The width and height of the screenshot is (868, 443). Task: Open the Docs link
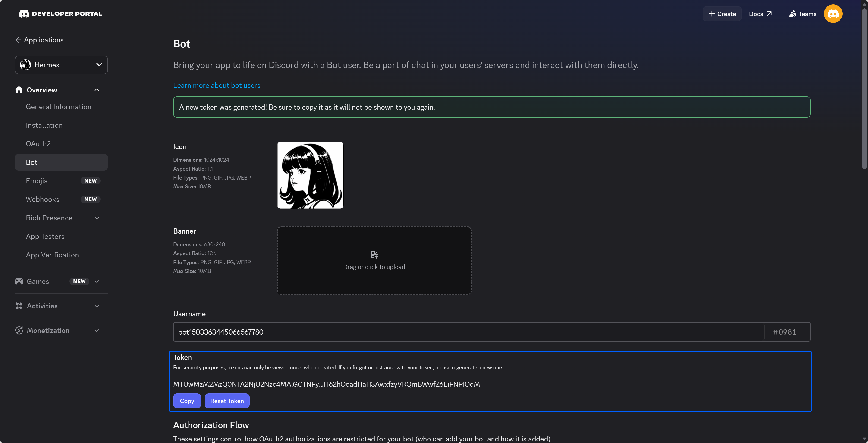coord(760,13)
